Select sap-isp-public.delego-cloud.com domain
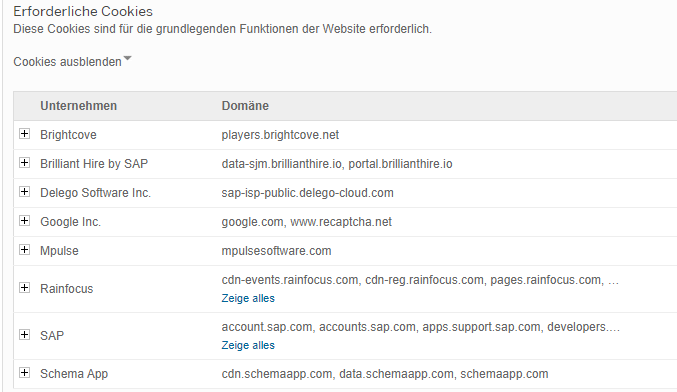This screenshot has height=392, width=677. coord(307,193)
